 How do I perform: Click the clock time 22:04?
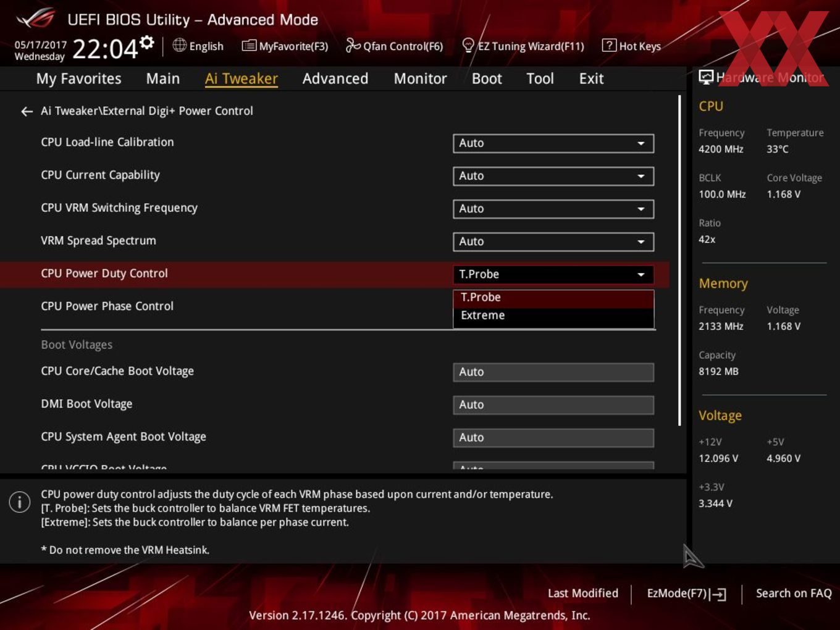[x=105, y=49]
